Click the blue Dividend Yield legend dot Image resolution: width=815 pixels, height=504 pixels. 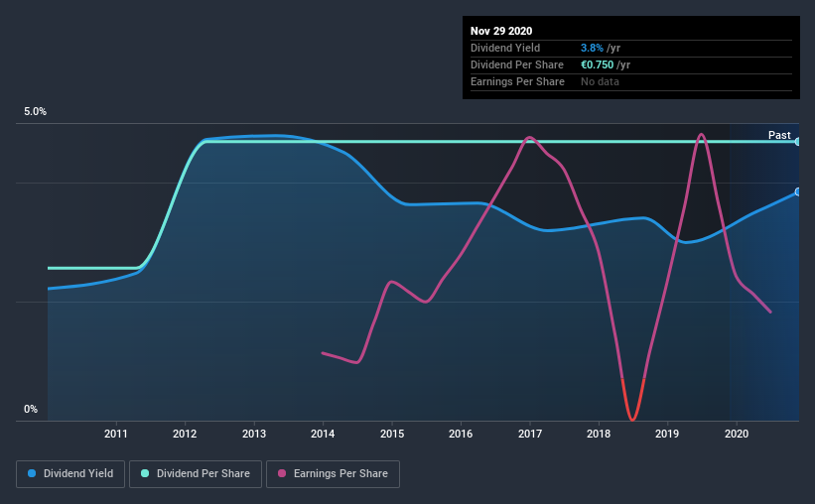(x=32, y=473)
